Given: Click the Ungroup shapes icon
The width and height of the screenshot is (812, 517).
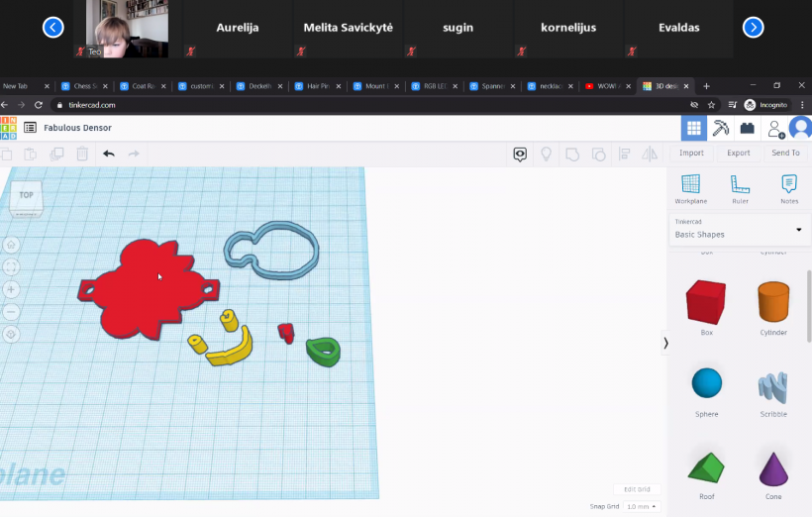Looking at the screenshot, I should click(599, 154).
